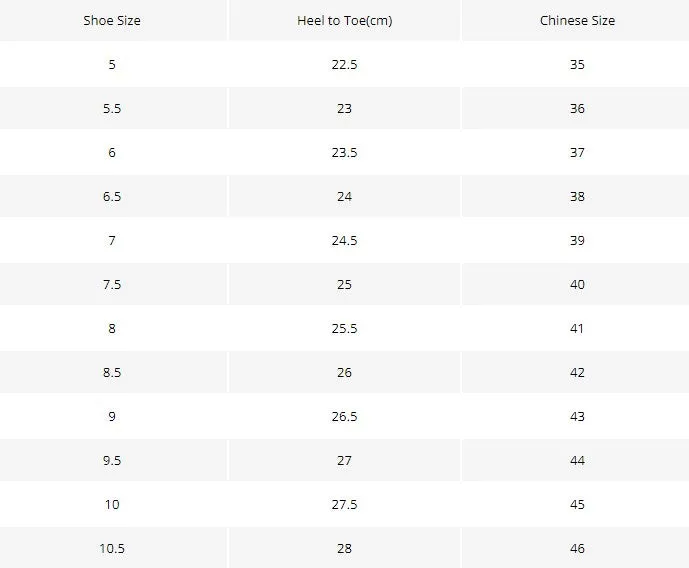Click Chinese size 40 cell
The image size is (689, 568).
coord(577,284)
